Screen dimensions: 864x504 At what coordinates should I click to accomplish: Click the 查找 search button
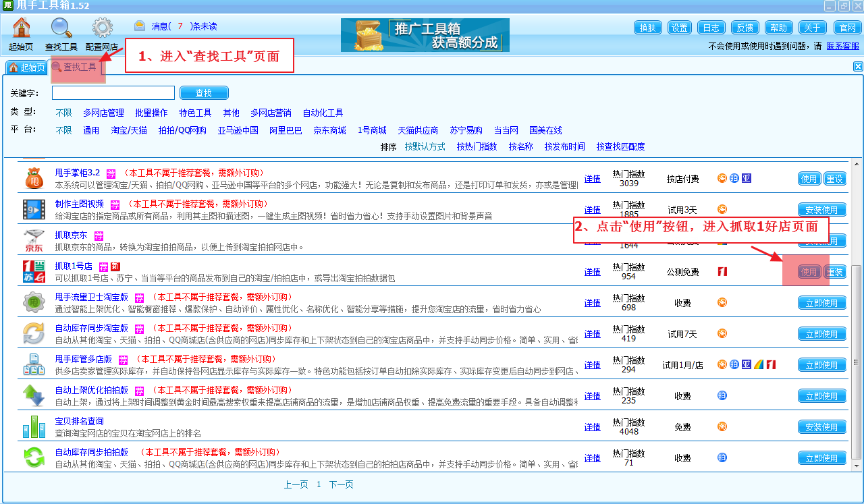[x=204, y=93]
